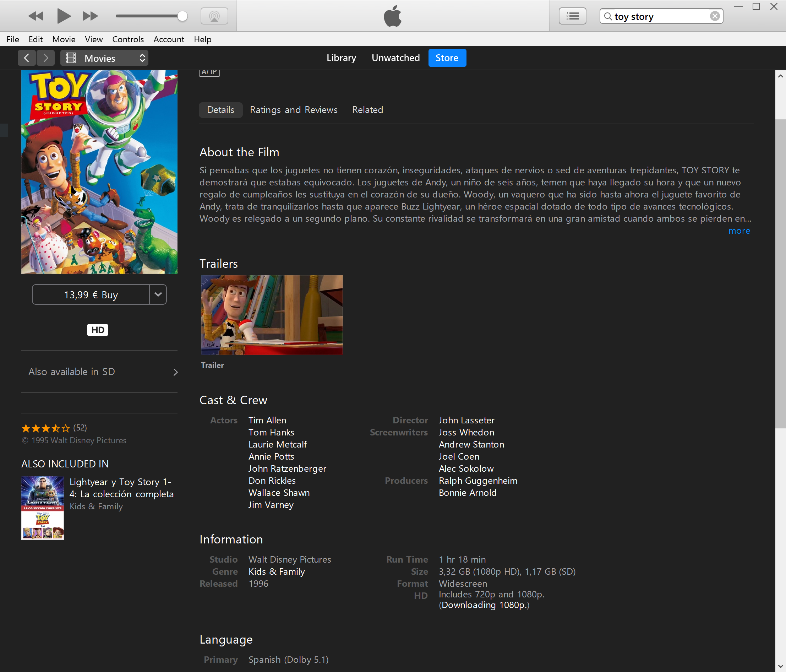Open the Movie menu
The width and height of the screenshot is (786, 672).
[x=64, y=39]
